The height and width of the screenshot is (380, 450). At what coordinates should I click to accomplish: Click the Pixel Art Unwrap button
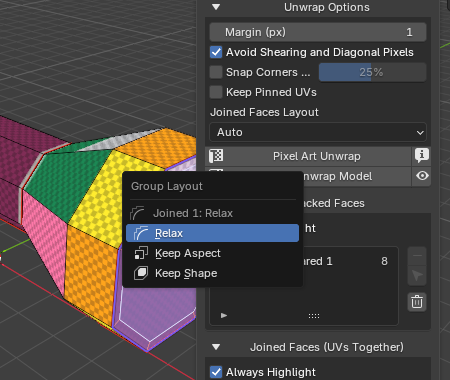click(308, 156)
